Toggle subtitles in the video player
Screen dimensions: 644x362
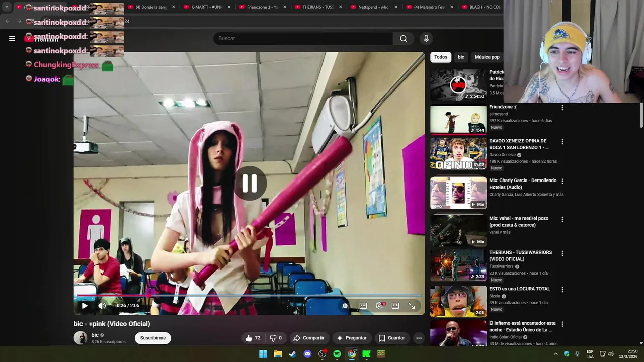pos(363,306)
